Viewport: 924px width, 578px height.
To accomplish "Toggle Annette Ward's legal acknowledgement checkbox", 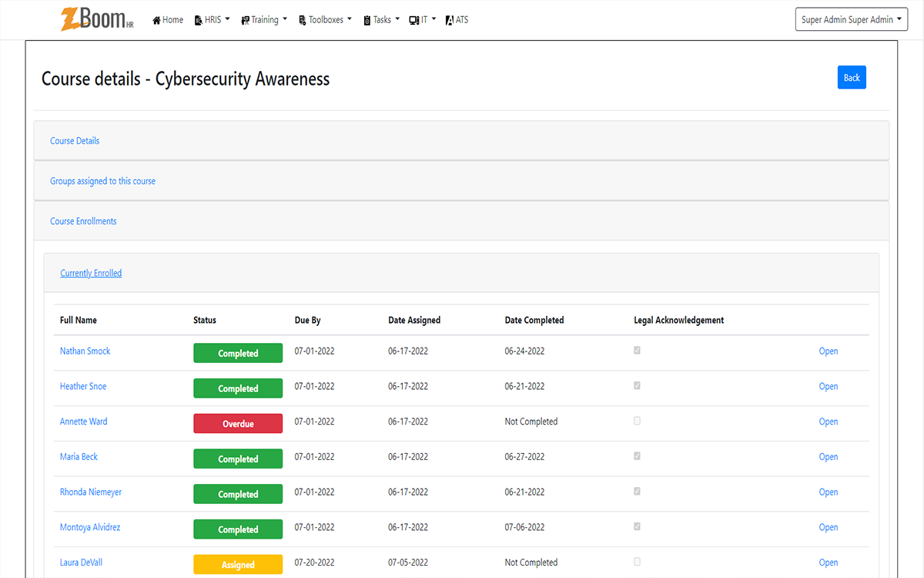I will pos(637,421).
